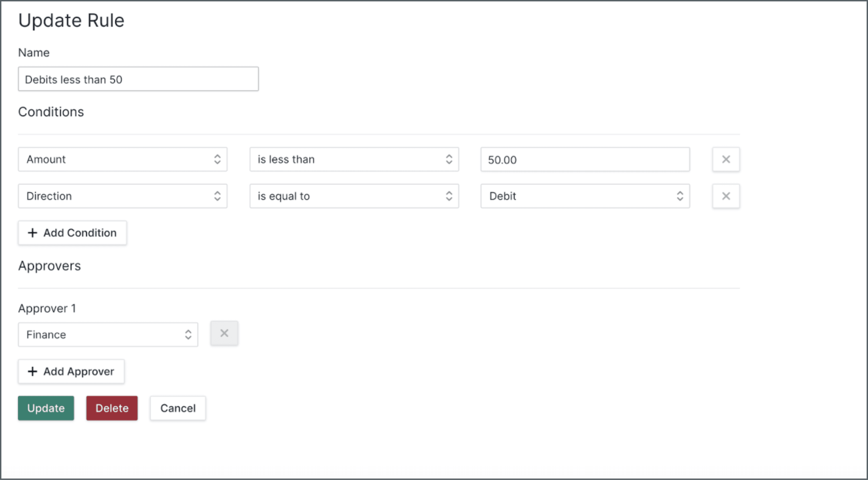Click the Delete button to remove rule
This screenshot has width=868, height=480.
coord(112,408)
